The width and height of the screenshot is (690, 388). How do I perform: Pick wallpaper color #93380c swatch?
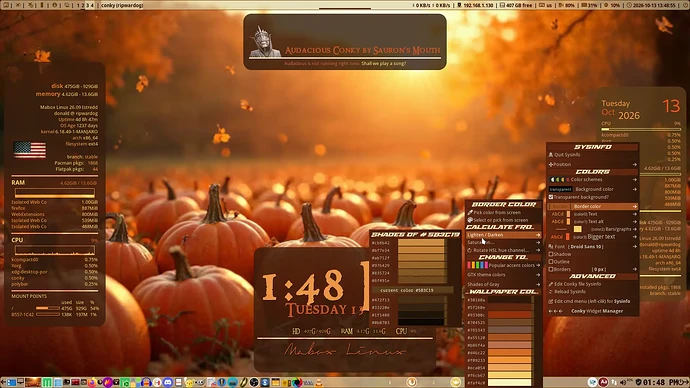(510, 315)
